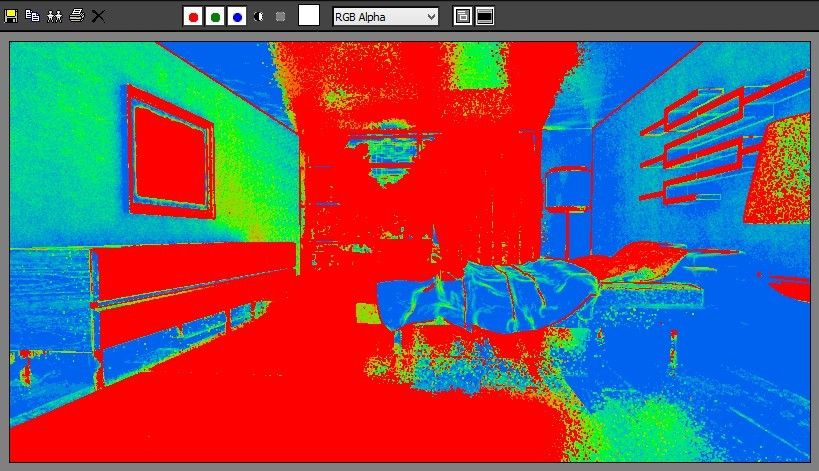Save the rendered image with floppy icon
Viewport: 819px width, 471px height.
coord(10,16)
